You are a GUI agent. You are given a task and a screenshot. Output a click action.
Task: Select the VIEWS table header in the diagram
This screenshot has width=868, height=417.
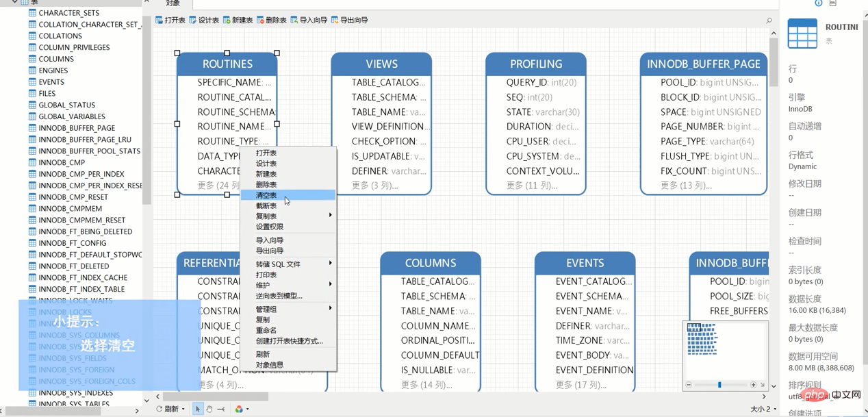[x=381, y=64]
